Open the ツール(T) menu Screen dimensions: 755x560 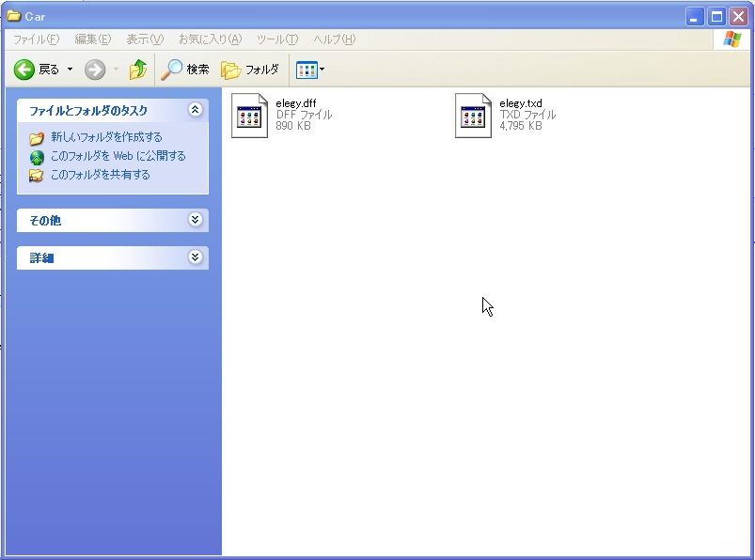(x=277, y=39)
